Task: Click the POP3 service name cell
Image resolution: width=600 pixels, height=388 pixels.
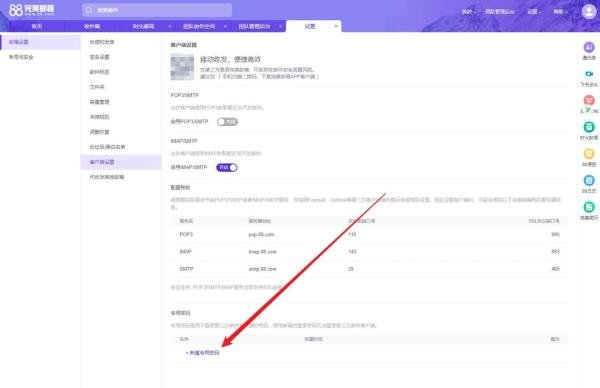Action: [186, 234]
